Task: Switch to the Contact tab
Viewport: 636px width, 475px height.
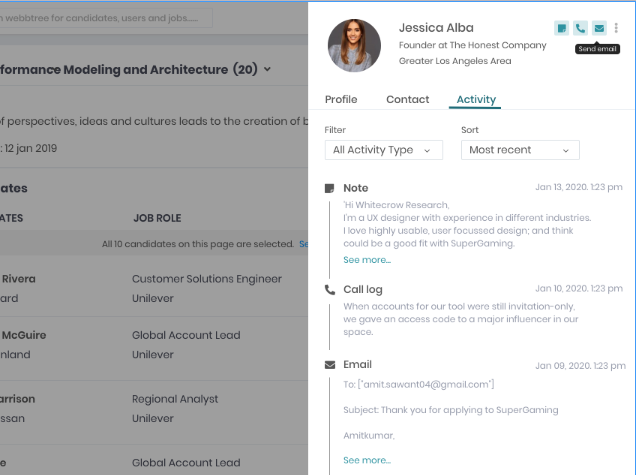Action: [407, 100]
